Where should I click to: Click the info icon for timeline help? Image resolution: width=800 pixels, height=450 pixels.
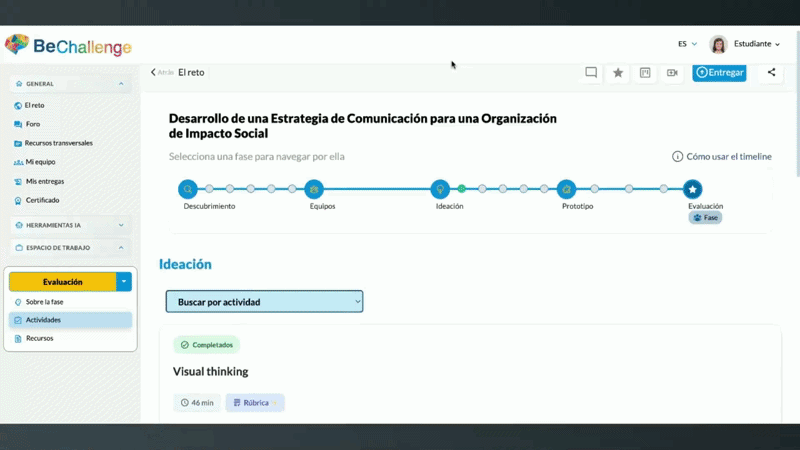677,157
